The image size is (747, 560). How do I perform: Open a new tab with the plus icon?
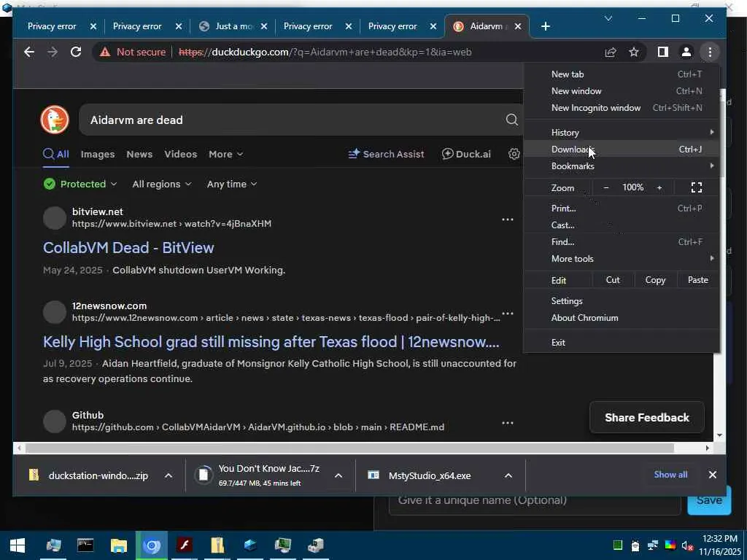(546, 26)
